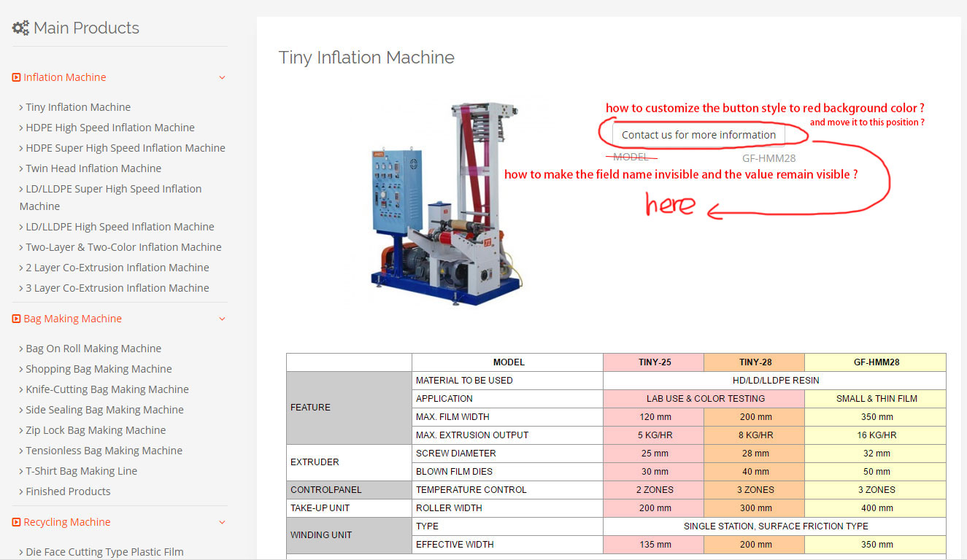The height and width of the screenshot is (560, 967).
Task: Click the SCREW DIAMETER cell
Action: [x=508, y=454]
